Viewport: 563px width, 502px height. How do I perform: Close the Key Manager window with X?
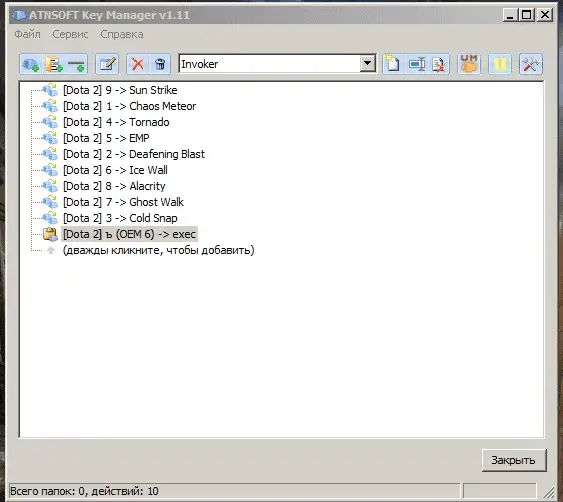click(545, 15)
